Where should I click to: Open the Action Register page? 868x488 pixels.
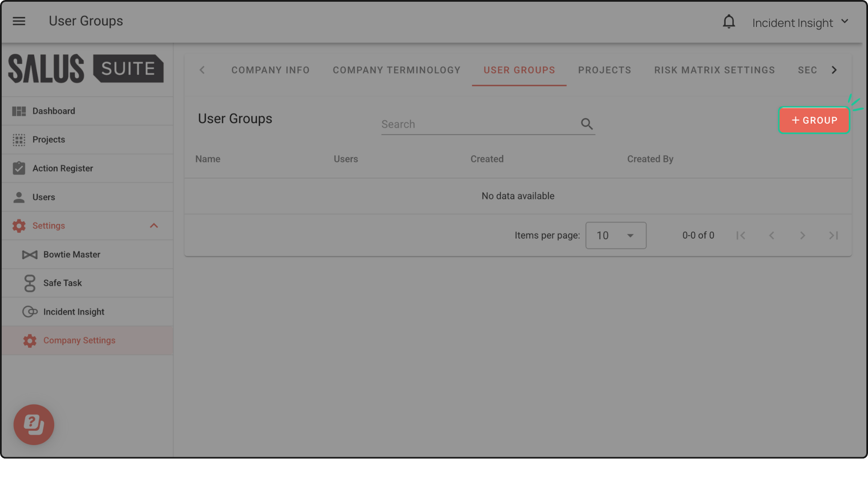pyautogui.click(x=62, y=168)
